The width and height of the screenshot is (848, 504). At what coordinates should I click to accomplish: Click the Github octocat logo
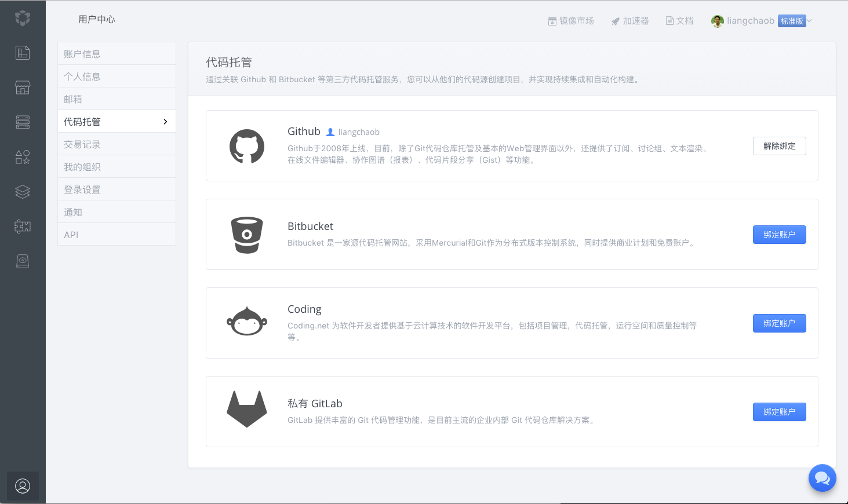click(x=247, y=146)
